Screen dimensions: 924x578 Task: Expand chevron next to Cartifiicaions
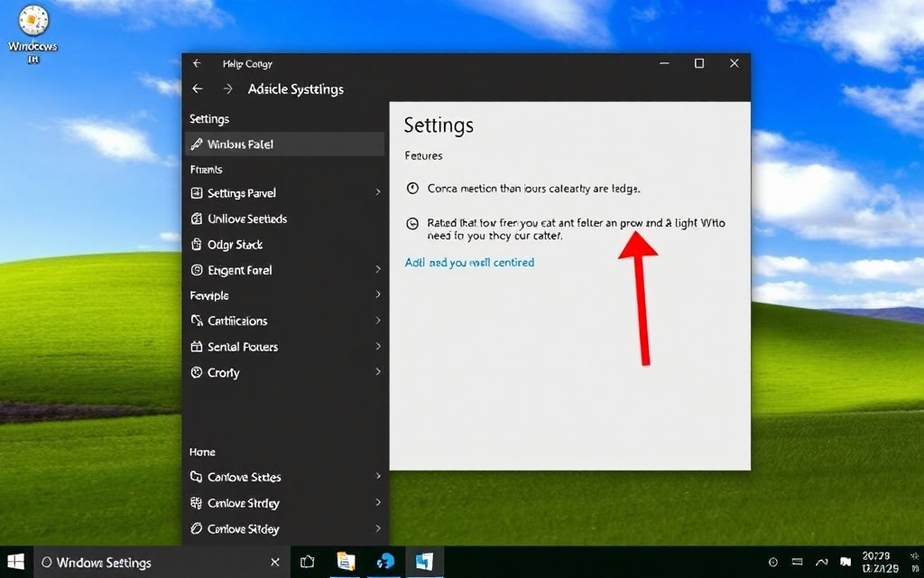378,321
